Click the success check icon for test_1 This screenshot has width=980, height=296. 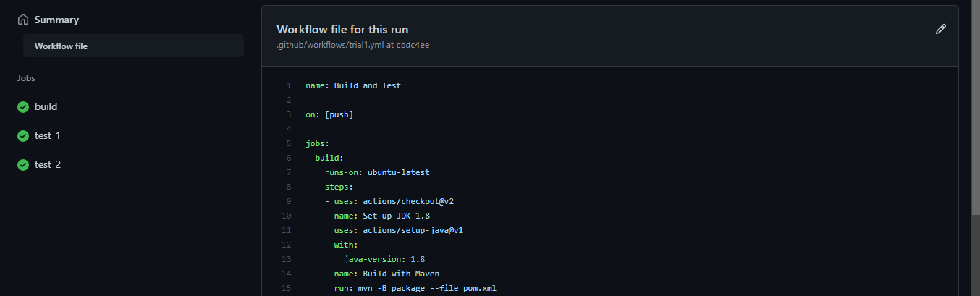click(x=22, y=135)
